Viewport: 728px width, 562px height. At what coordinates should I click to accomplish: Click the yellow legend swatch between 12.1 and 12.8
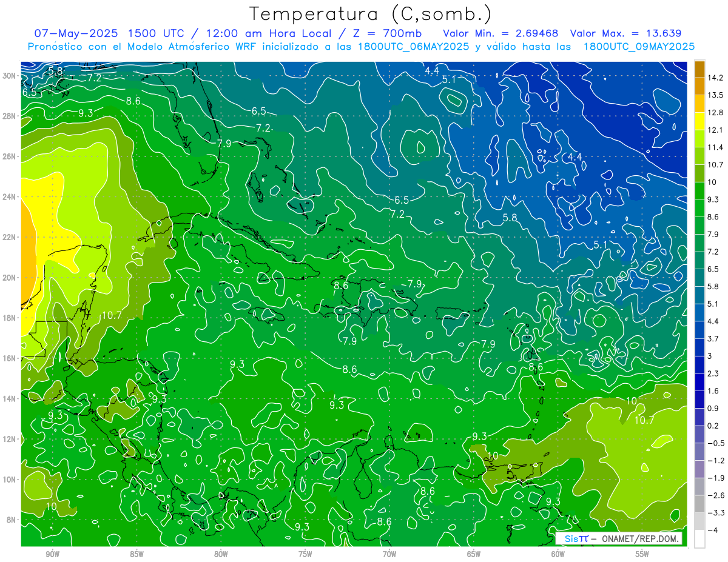click(699, 121)
